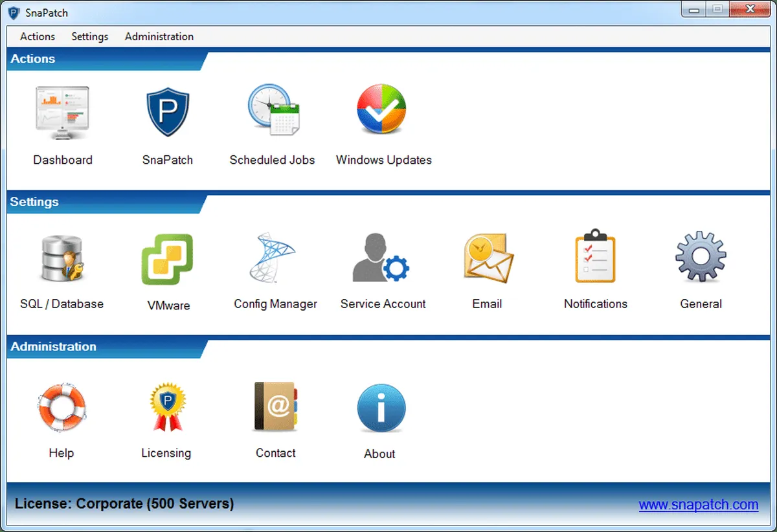Open the VMware settings icon
This screenshot has height=532, width=777.
coord(167,260)
